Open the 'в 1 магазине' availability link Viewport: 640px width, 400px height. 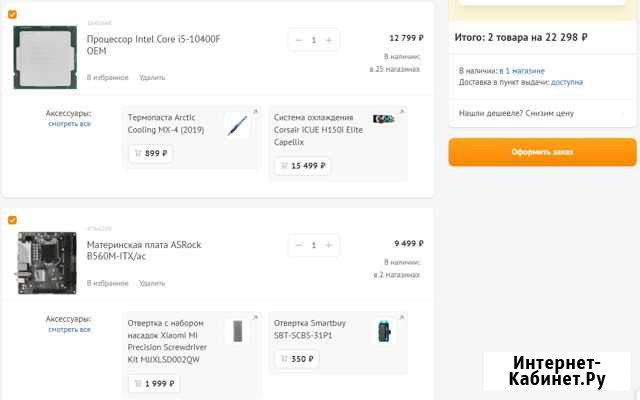[x=524, y=71]
